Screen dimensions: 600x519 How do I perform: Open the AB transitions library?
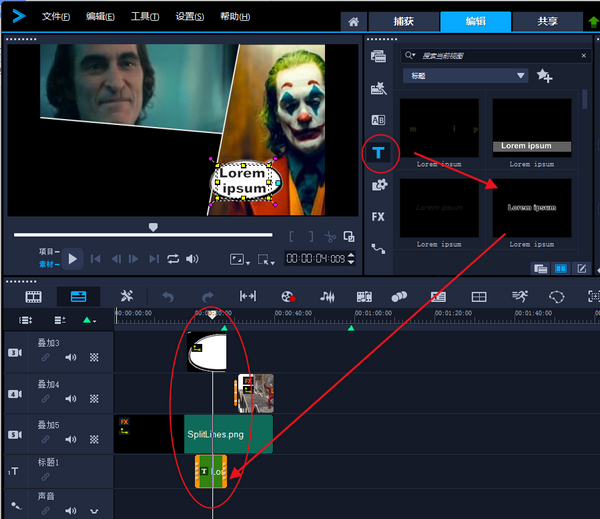378,120
